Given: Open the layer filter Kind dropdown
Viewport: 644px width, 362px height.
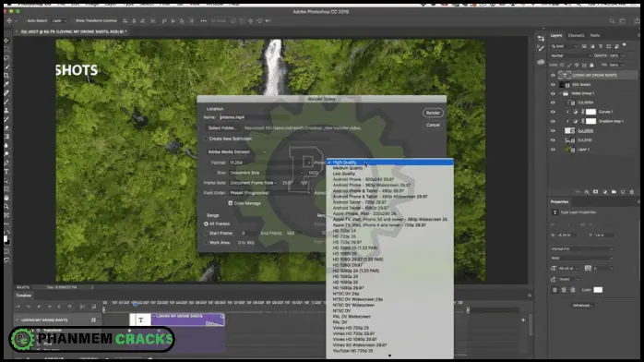Looking at the screenshot, I should (565, 46).
